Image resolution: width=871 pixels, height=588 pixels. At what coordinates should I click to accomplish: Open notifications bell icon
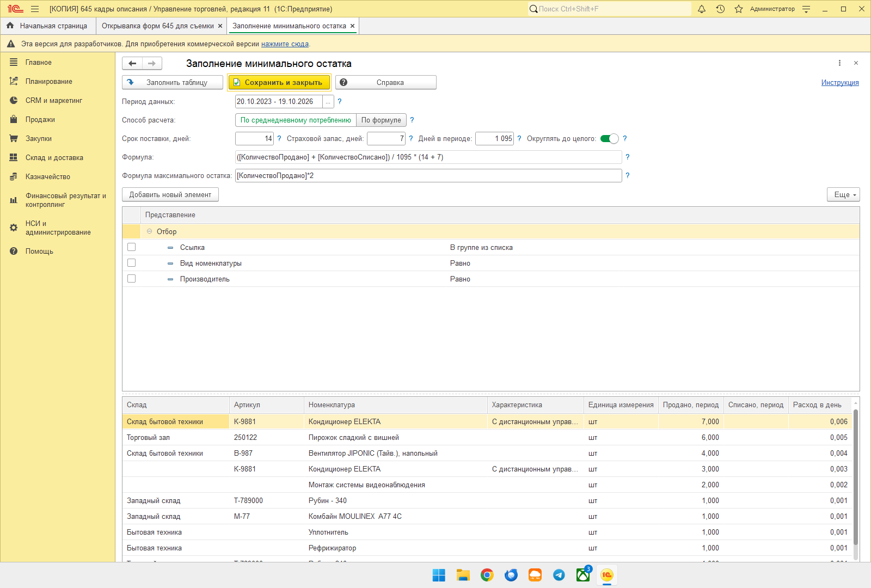pyautogui.click(x=702, y=9)
